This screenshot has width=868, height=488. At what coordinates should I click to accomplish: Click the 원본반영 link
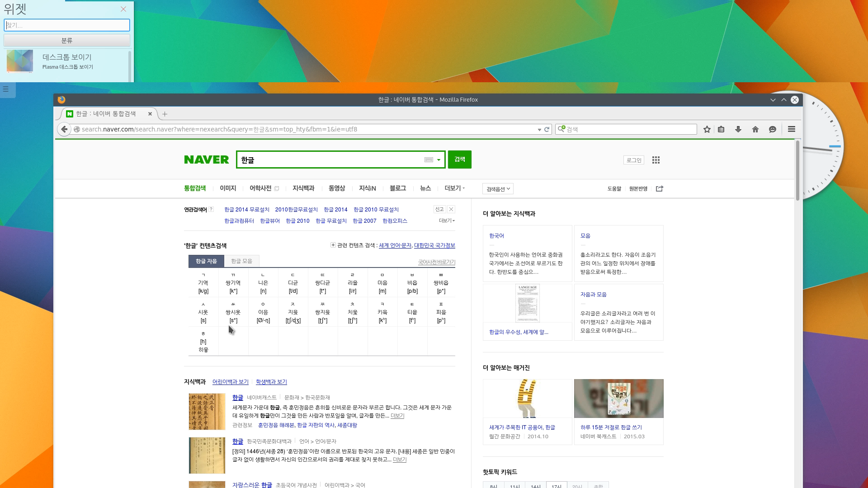pos(638,189)
